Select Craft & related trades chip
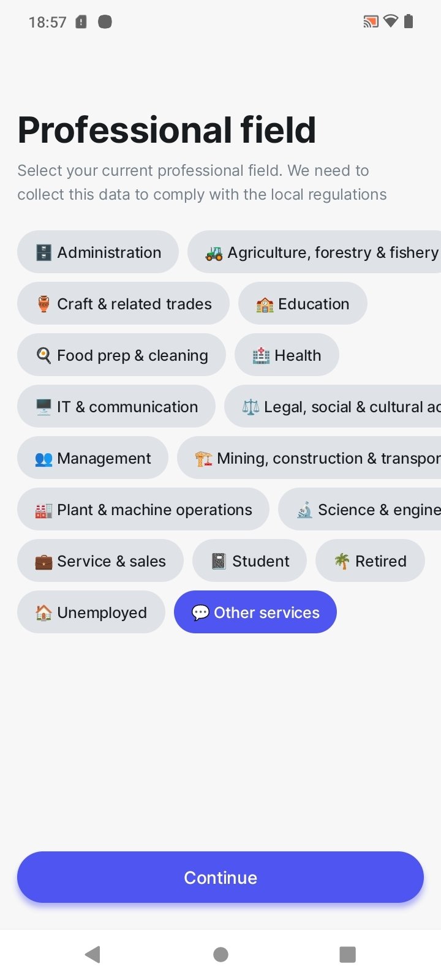This screenshot has width=441, height=980. (123, 303)
